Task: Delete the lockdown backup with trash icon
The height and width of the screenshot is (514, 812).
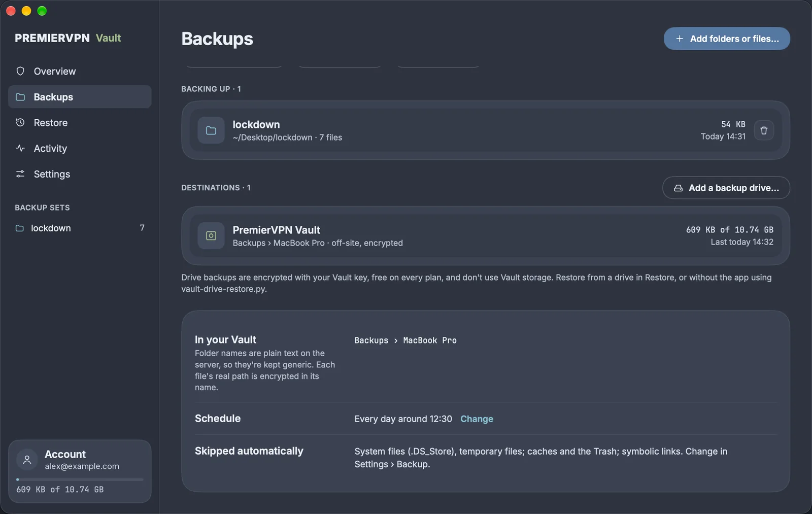Action: [x=764, y=130]
